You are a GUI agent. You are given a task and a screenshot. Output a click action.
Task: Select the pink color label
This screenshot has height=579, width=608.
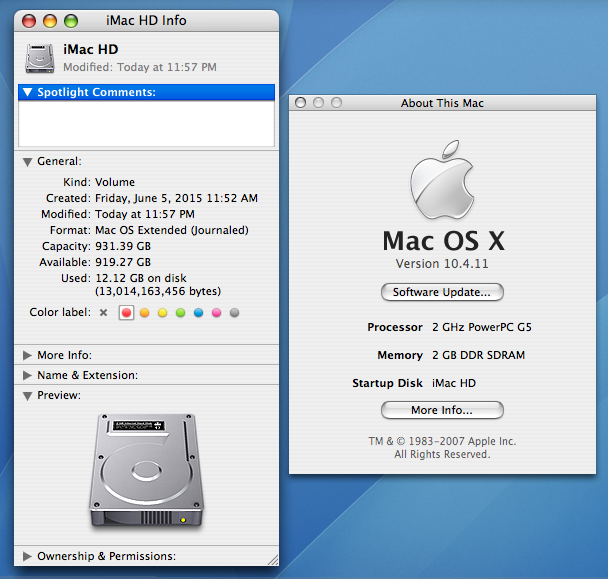tap(216, 313)
